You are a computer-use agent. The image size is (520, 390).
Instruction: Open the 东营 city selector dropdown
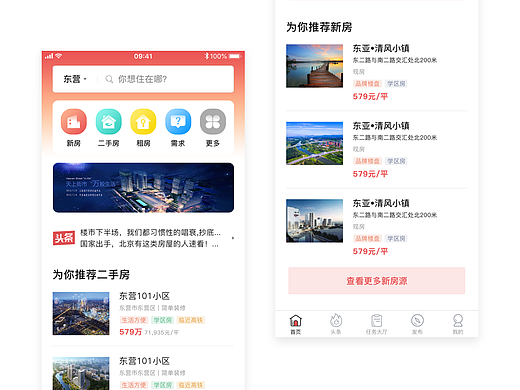[75, 79]
